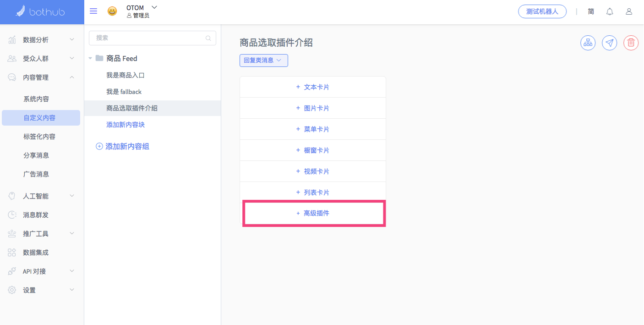Click the flow structure hierarchy icon

coord(588,43)
